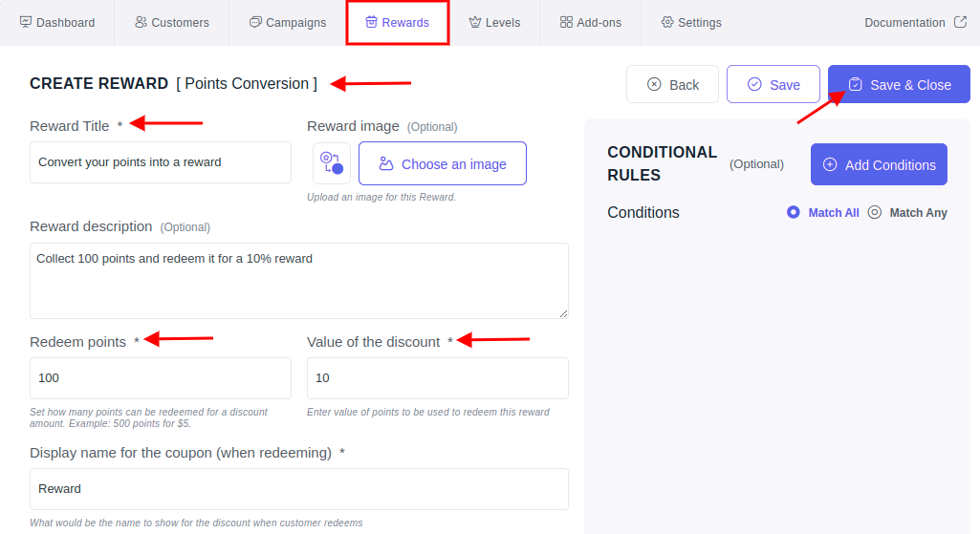Click the Save button
Image resolution: width=980 pixels, height=534 pixels.
773,84
